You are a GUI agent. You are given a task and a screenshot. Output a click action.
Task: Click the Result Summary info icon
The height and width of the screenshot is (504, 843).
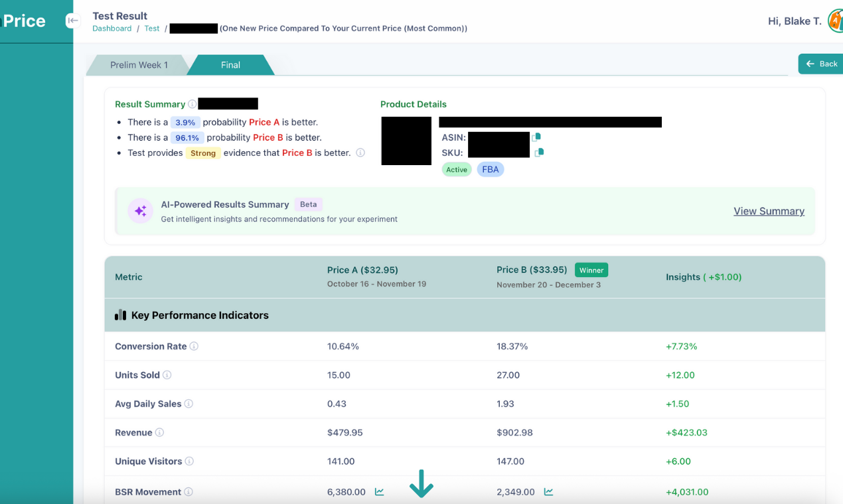click(193, 104)
